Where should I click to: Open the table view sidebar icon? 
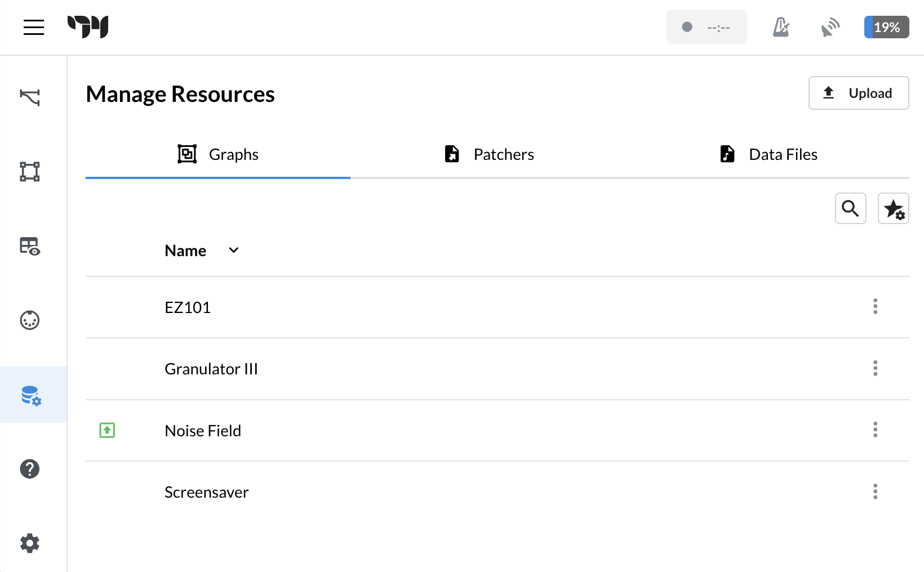pos(30,246)
